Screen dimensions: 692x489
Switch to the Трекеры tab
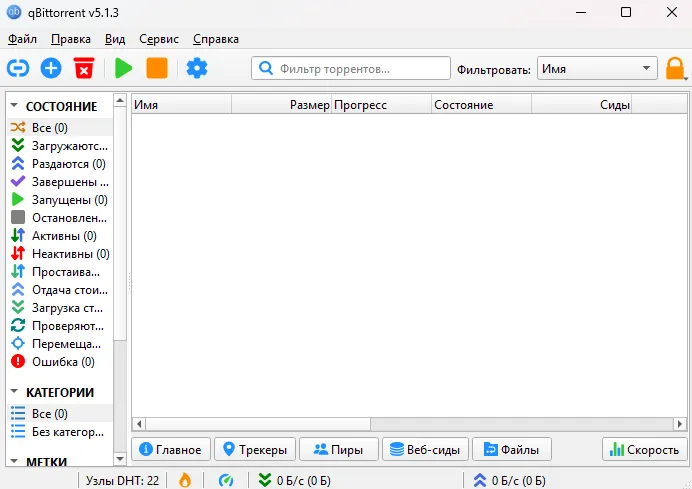255,449
